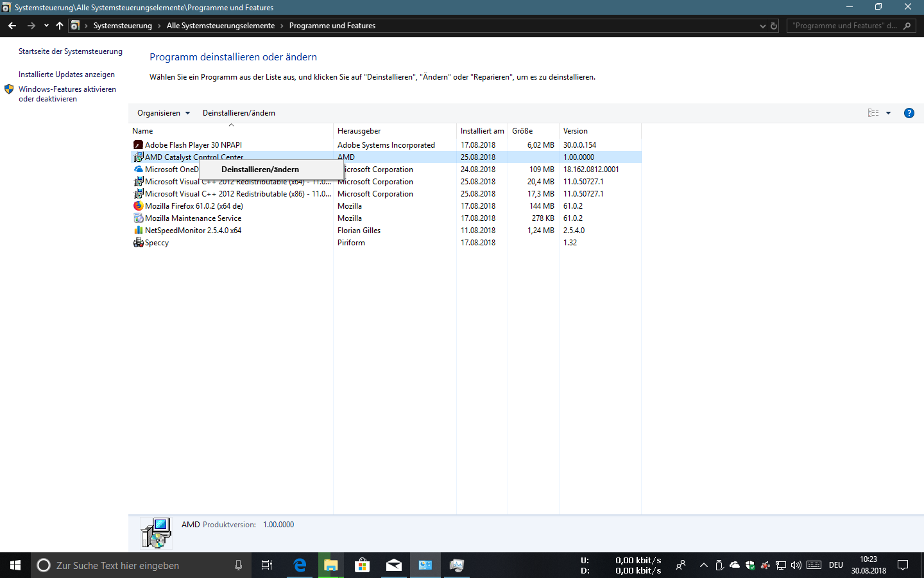924x578 pixels.
Task: Select the Mozilla Maintenance Service entry
Action: 385,218
